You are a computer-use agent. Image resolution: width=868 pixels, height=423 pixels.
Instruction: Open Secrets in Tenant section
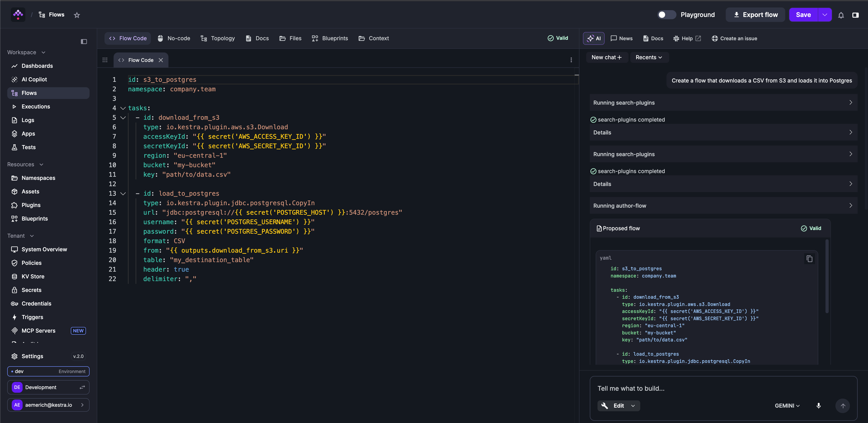[x=48, y=290]
